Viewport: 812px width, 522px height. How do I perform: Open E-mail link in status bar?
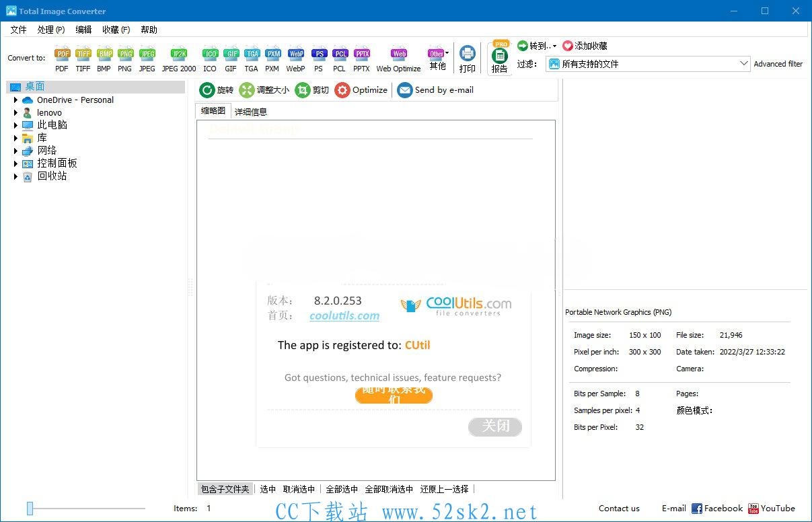pyautogui.click(x=673, y=509)
